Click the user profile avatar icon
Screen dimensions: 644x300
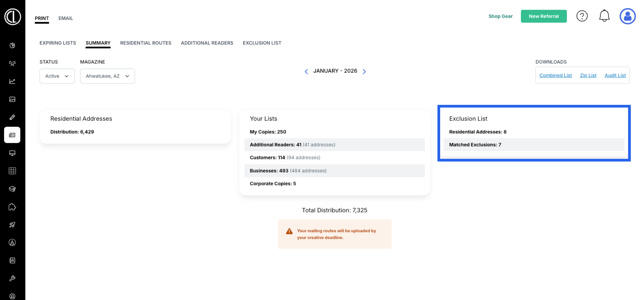click(x=627, y=16)
